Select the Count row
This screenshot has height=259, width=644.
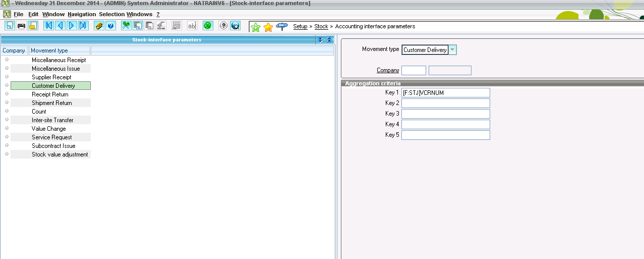[x=50, y=112]
